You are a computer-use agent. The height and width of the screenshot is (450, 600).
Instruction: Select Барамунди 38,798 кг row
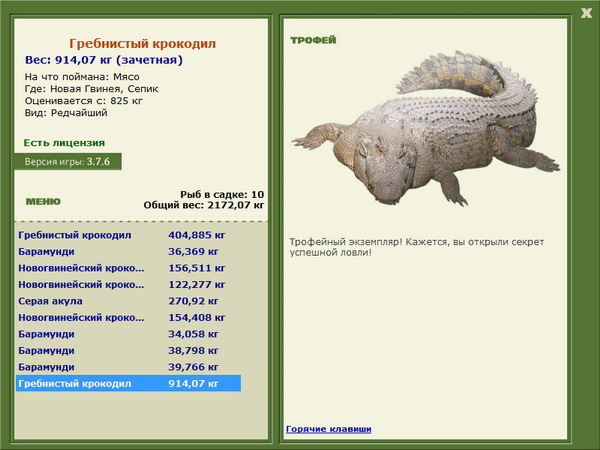tap(128, 350)
